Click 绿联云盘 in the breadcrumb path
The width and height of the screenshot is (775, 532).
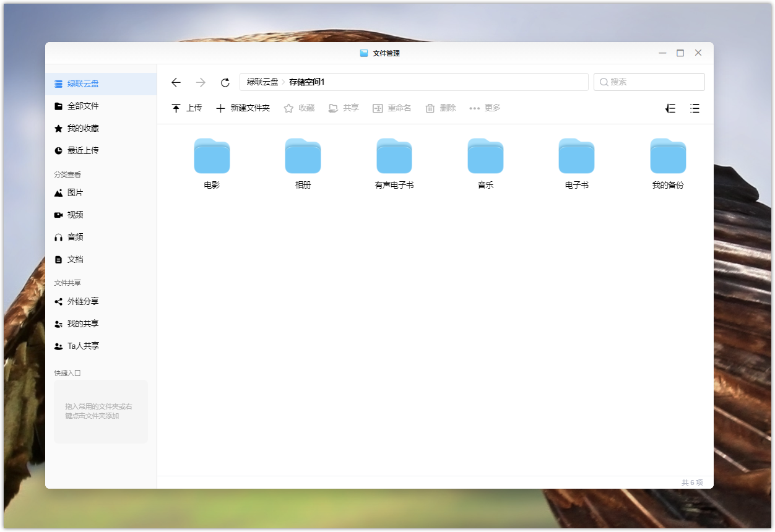[262, 82]
